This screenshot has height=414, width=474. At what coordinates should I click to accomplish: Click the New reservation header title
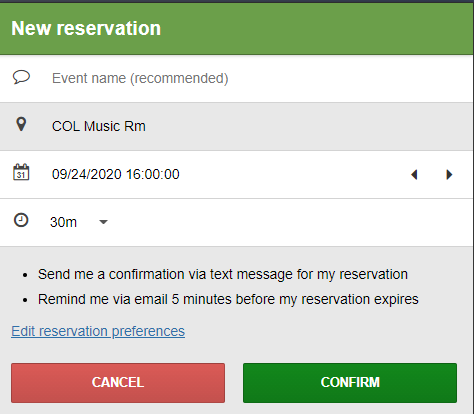click(x=86, y=28)
